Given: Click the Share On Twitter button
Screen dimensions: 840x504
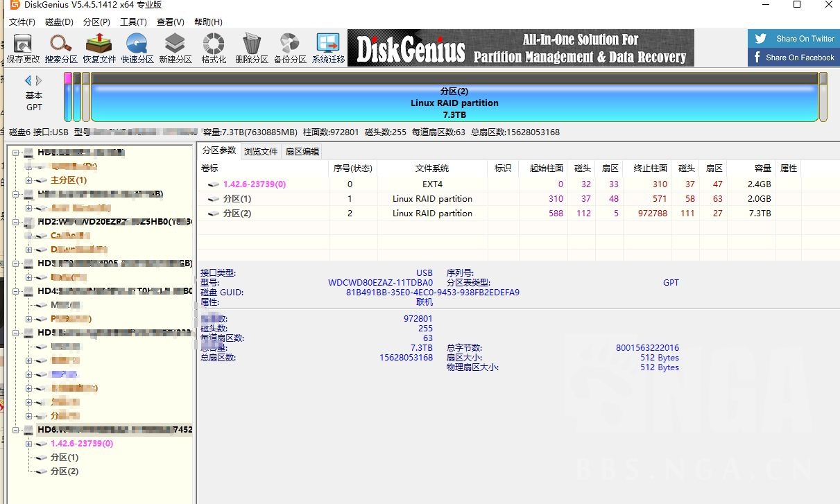Looking at the screenshot, I should (x=793, y=38).
